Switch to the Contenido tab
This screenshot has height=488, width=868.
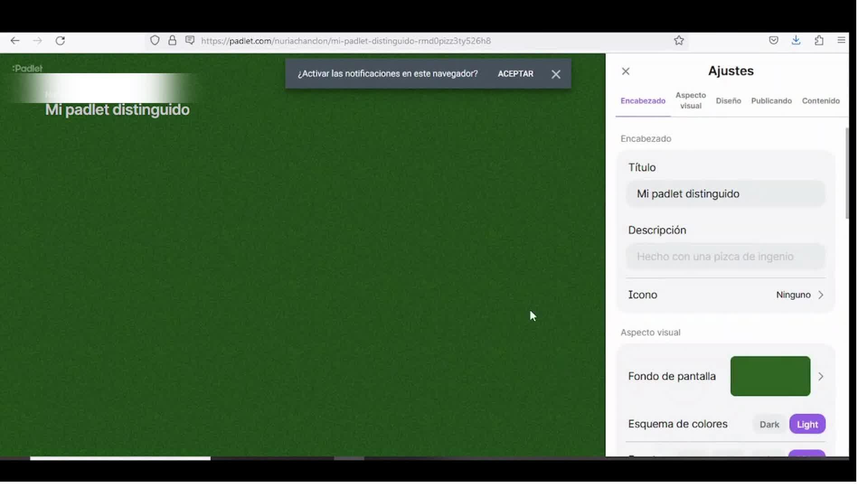[x=821, y=101]
